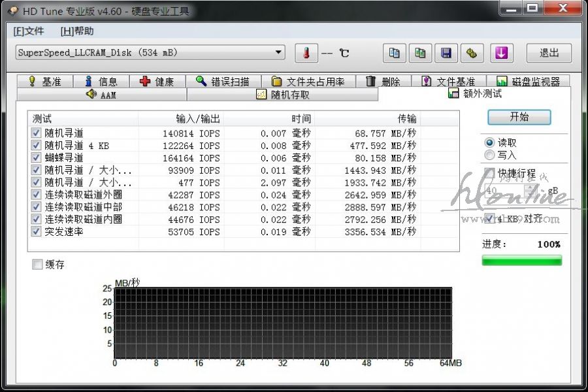Click the 退出 exit button
Screen dimensions: 588x392
(549, 53)
